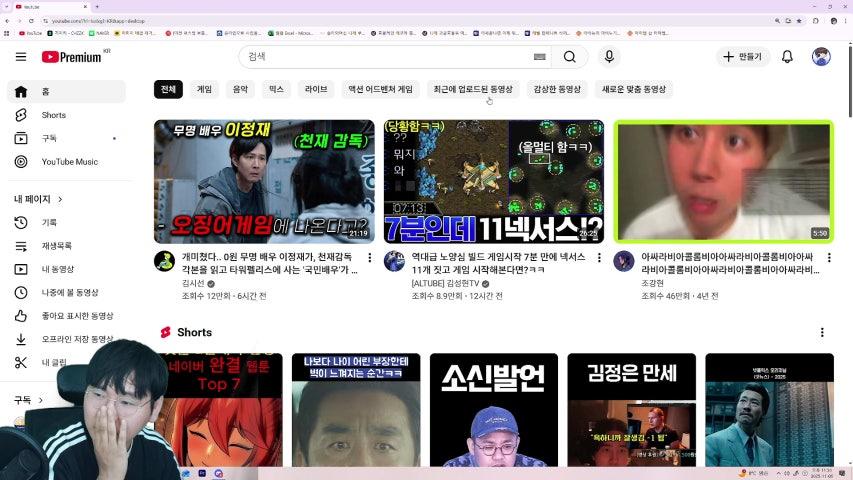Select the 게임 filter chip
The width and height of the screenshot is (853, 480).
[204, 89]
